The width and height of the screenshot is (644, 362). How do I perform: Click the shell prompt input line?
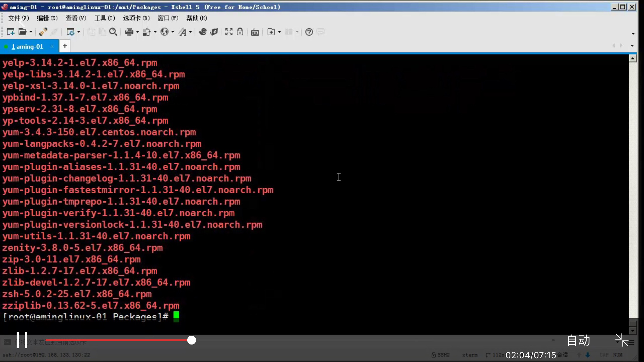click(91, 317)
